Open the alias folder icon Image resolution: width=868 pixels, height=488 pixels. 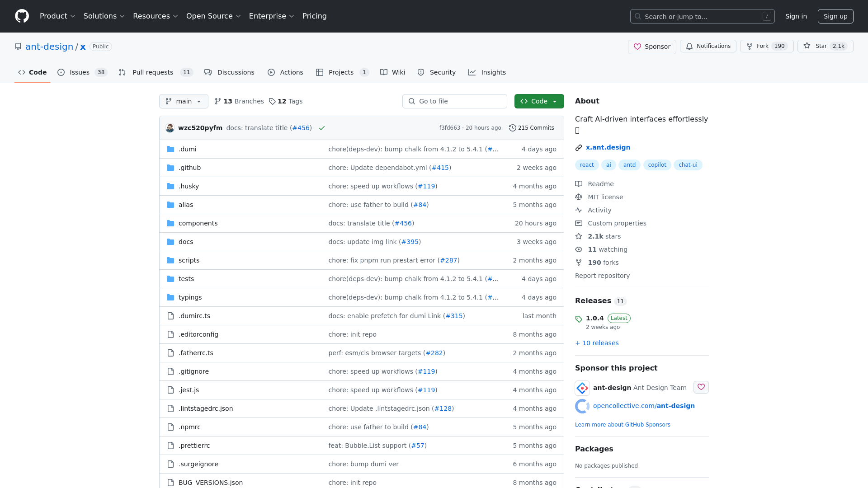pyautogui.click(x=170, y=205)
